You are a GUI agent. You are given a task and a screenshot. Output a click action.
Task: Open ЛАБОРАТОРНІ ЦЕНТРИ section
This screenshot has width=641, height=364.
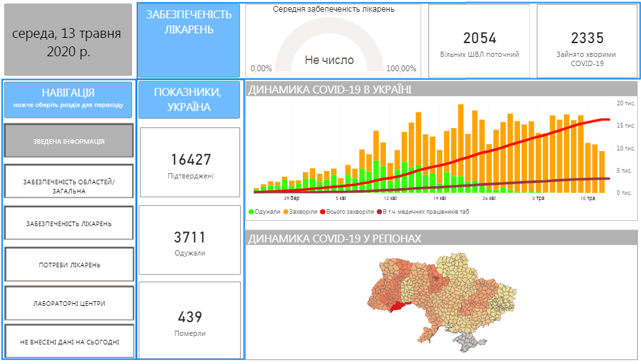pos(69,304)
